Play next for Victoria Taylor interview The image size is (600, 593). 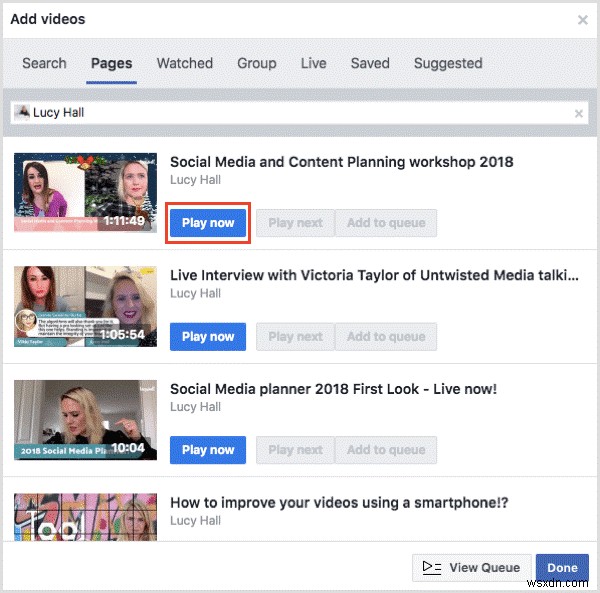pyautogui.click(x=295, y=337)
